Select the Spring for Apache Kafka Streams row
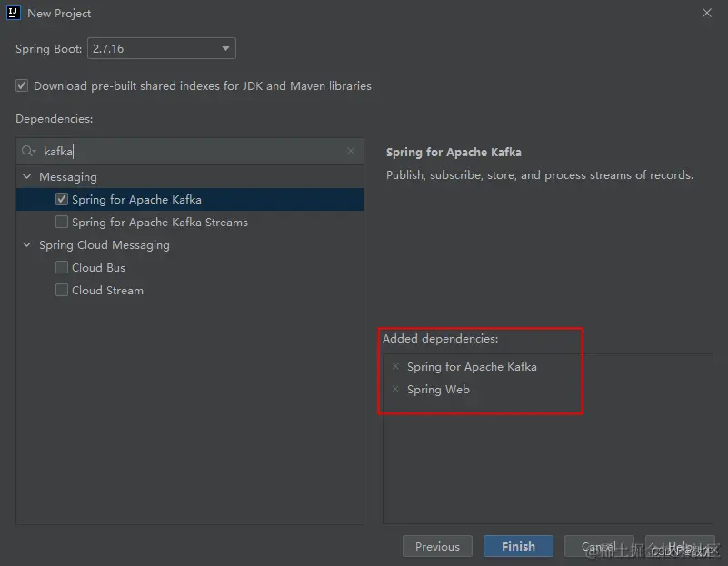 click(190, 223)
